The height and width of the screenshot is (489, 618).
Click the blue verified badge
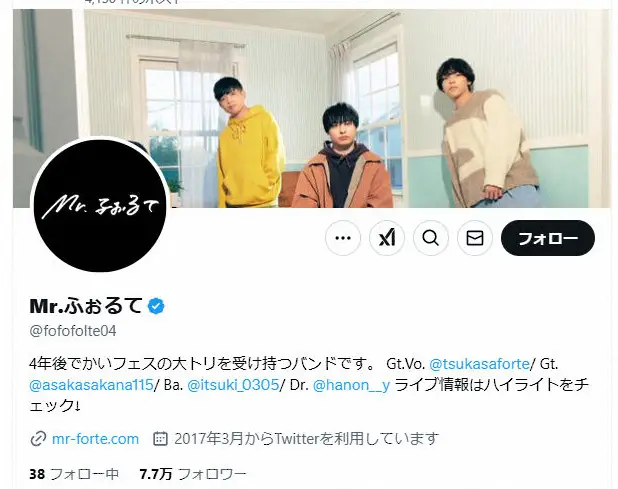point(156,306)
